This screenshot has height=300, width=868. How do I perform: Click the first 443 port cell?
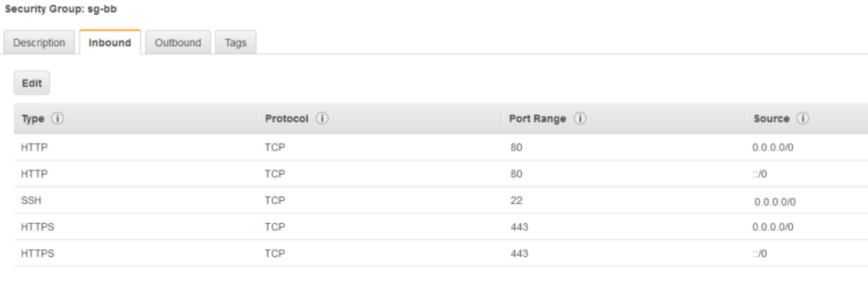pos(519,227)
